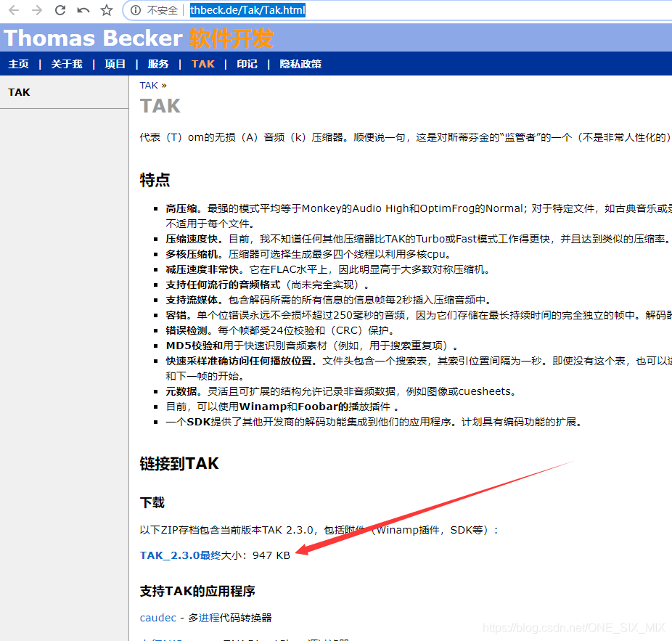Go to 项目 in the nav bar

coord(115,64)
